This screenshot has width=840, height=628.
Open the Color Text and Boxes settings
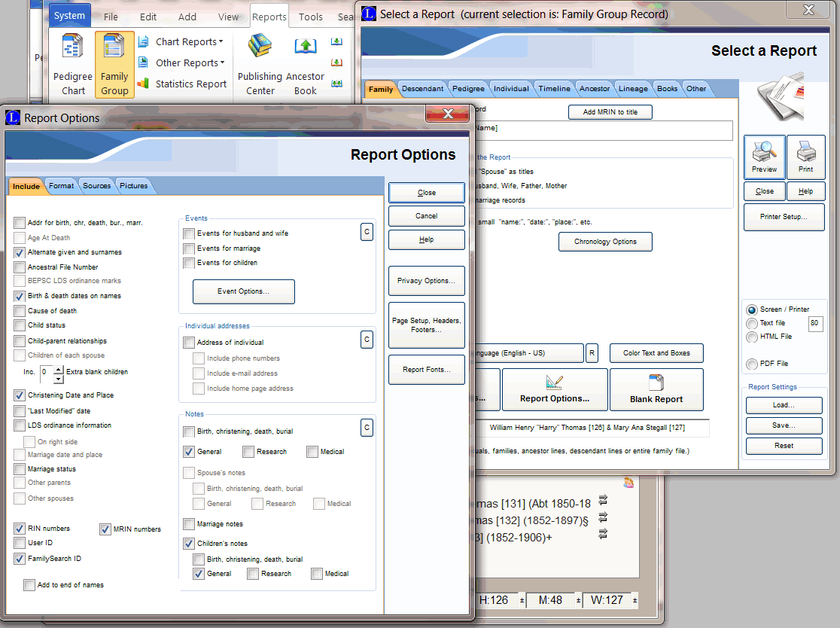pyautogui.click(x=656, y=353)
